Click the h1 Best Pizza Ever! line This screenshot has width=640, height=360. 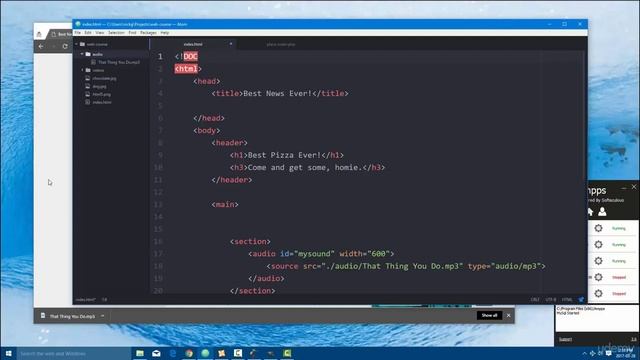pyautogui.click(x=287, y=155)
